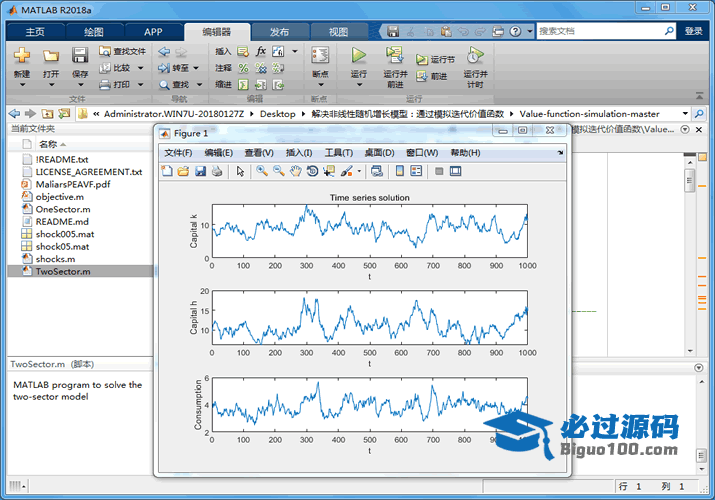Toggle the Pan hand tool in Figure 1
715x500 pixels.
point(295,171)
